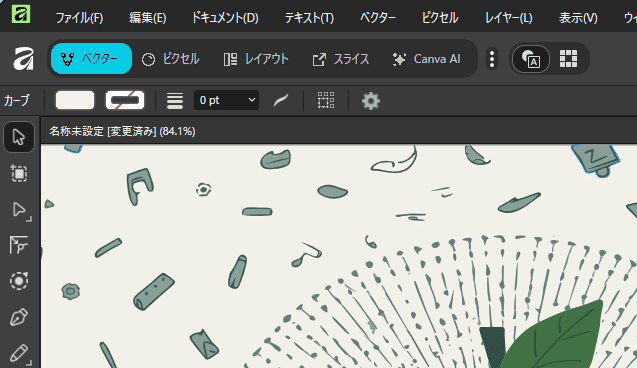Open the レイヤー(L) menu
637x368 pixels.
click(x=509, y=18)
